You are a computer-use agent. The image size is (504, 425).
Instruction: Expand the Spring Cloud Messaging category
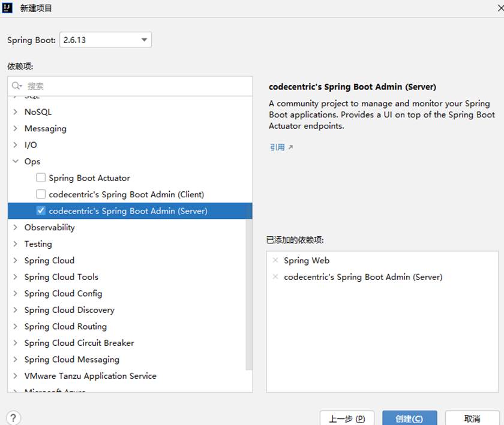point(15,359)
